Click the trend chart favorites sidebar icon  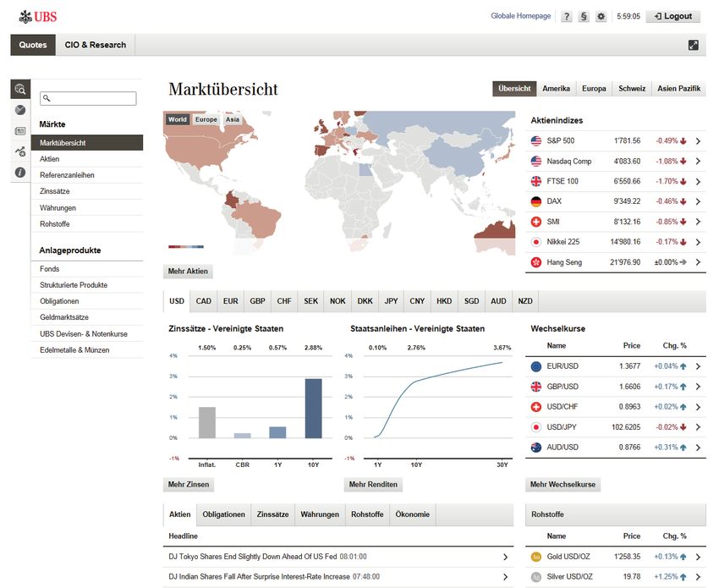pos(20,151)
